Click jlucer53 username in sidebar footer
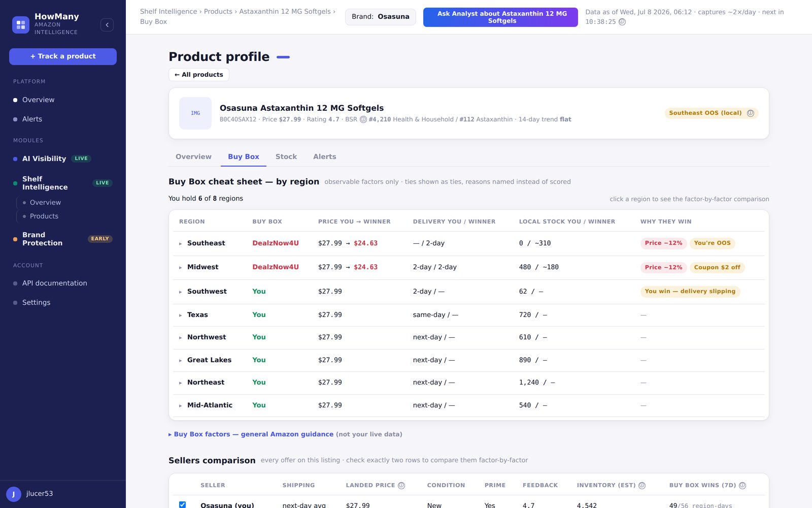Viewport: 812px width, 508px height. 40,494
